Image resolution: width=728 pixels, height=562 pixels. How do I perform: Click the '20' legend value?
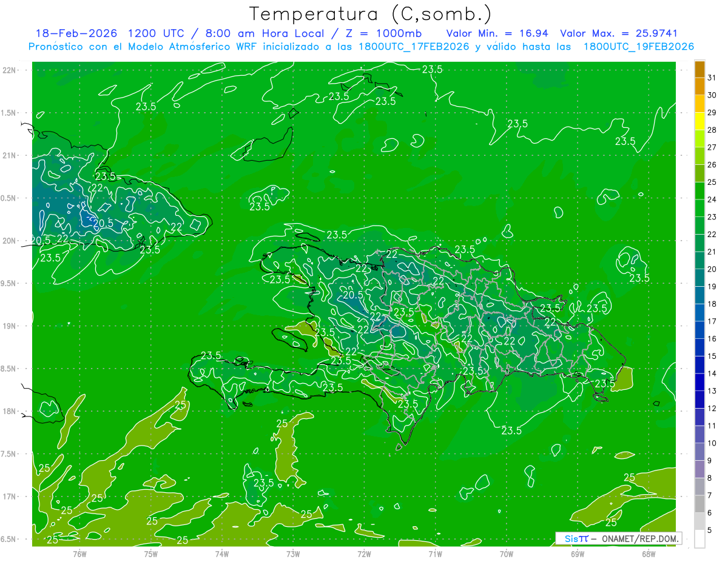[712, 269]
